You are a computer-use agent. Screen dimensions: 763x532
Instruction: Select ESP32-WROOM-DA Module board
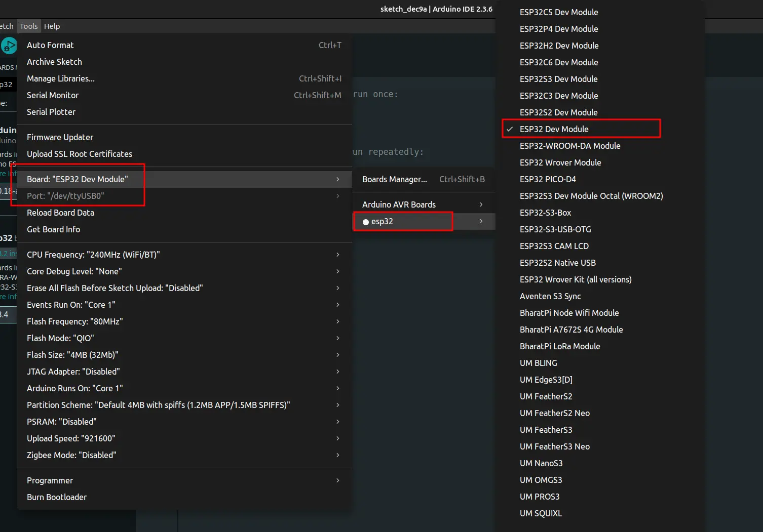point(600,146)
